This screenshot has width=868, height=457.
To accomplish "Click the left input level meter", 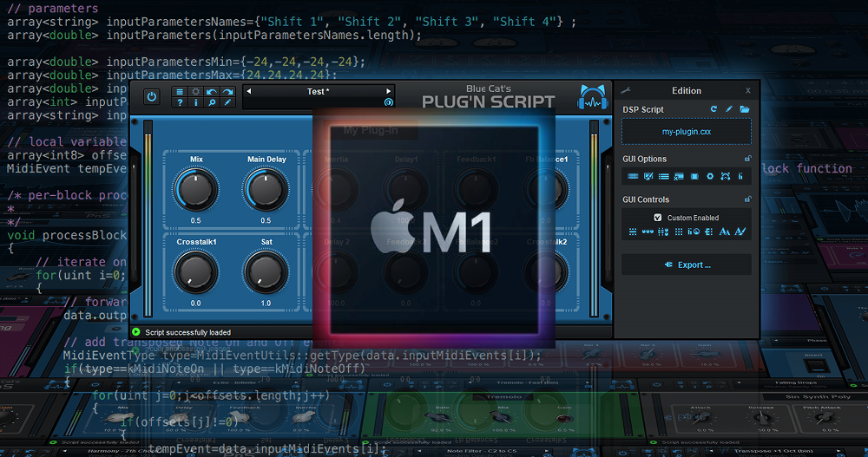I will [148, 219].
